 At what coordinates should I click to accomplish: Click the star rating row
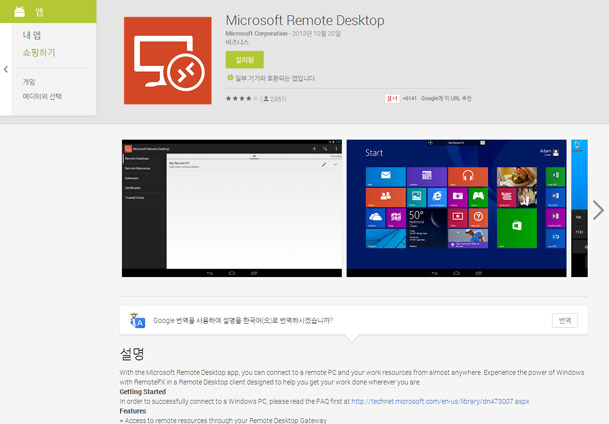point(242,99)
